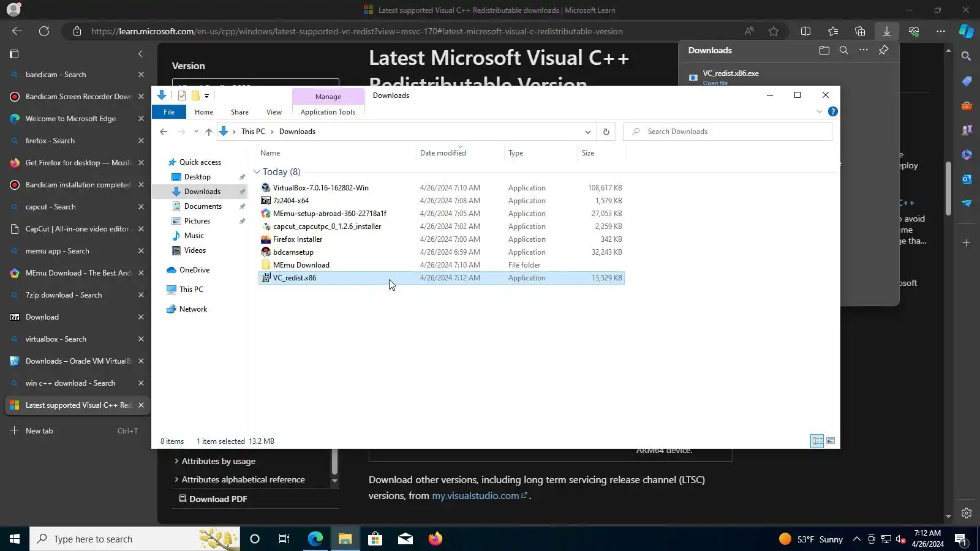Open the Share ribbon tab
The image size is (980, 551).
(239, 112)
